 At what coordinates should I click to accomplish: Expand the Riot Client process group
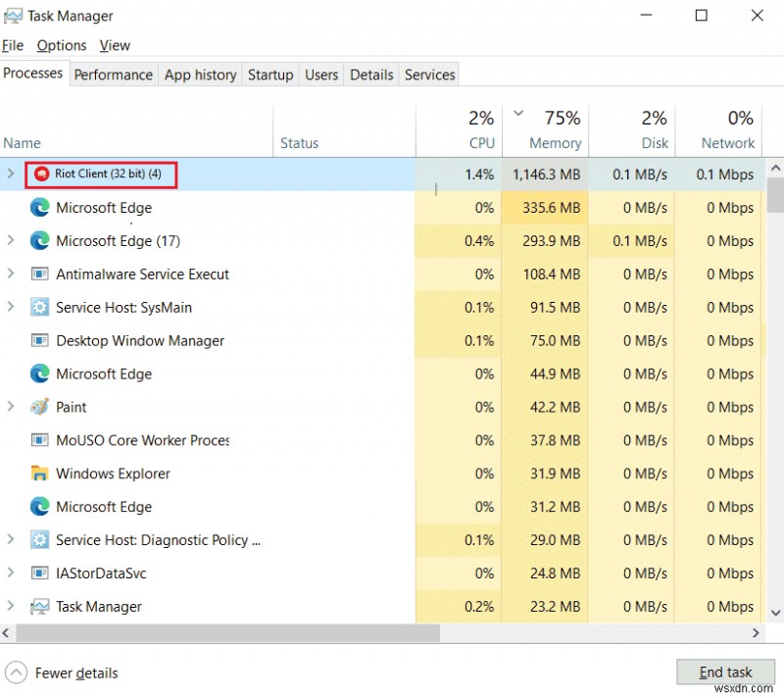(10, 174)
